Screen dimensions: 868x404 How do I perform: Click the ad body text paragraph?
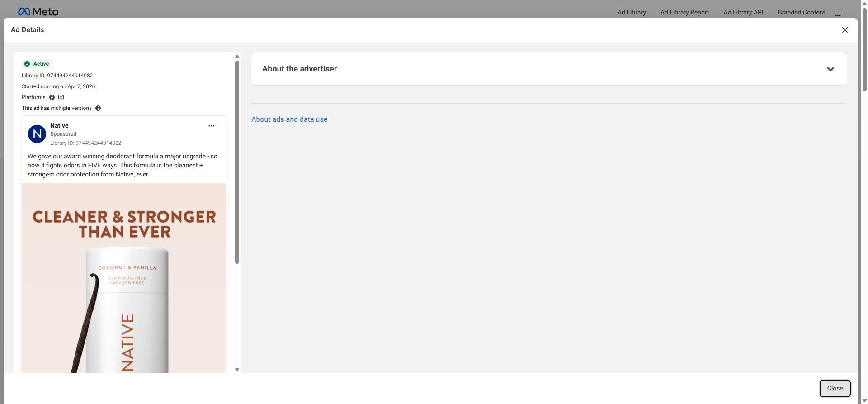point(123,165)
